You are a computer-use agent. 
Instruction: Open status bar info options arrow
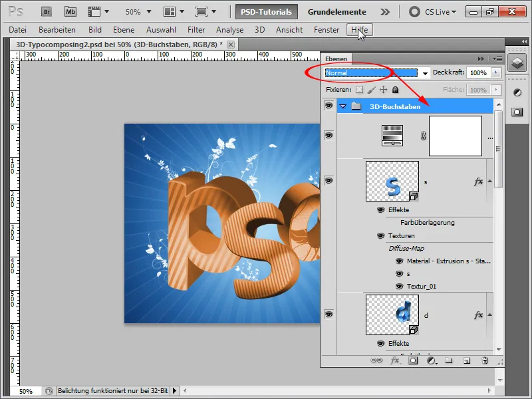pyautogui.click(x=174, y=391)
